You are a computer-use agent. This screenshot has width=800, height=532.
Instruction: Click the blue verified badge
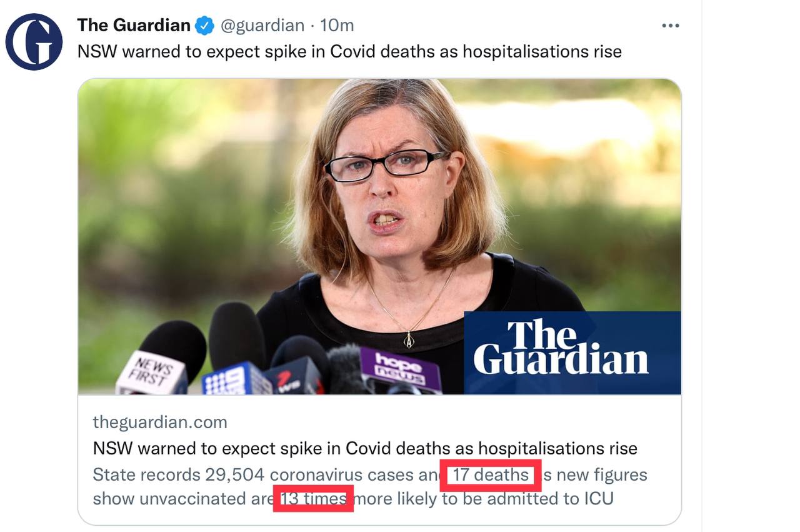pos(204,26)
